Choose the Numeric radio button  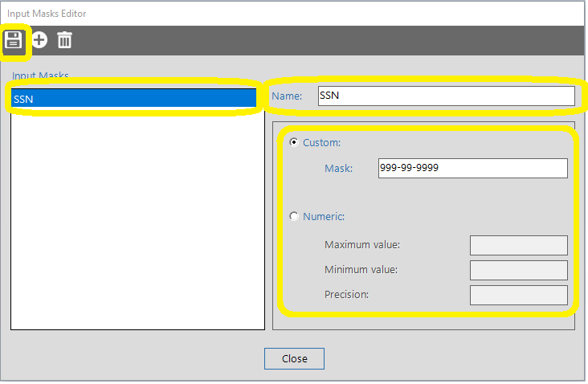(294, 216)
